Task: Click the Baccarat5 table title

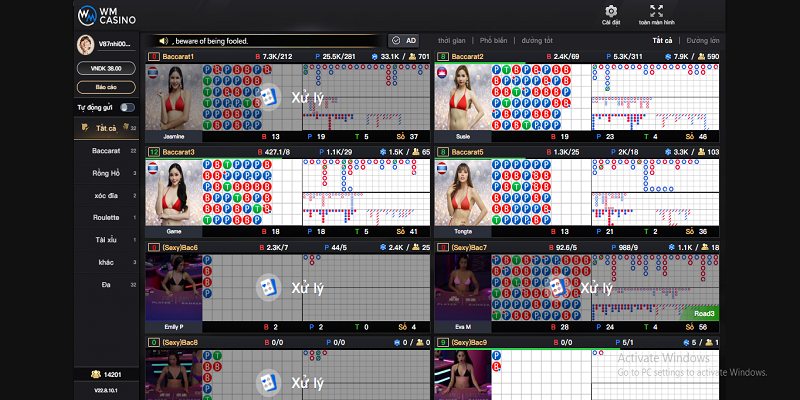Action: coord(467,152)
